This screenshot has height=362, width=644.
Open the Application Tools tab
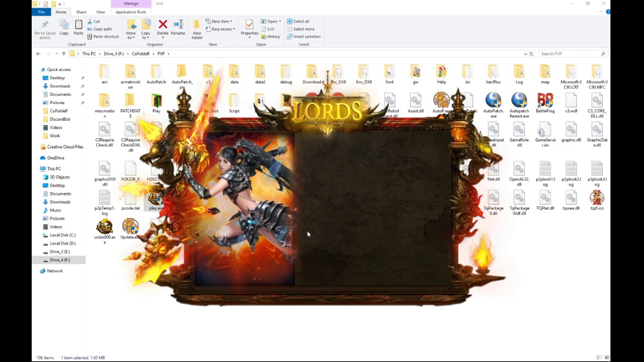pyautogui.click(x=131, y=12)
